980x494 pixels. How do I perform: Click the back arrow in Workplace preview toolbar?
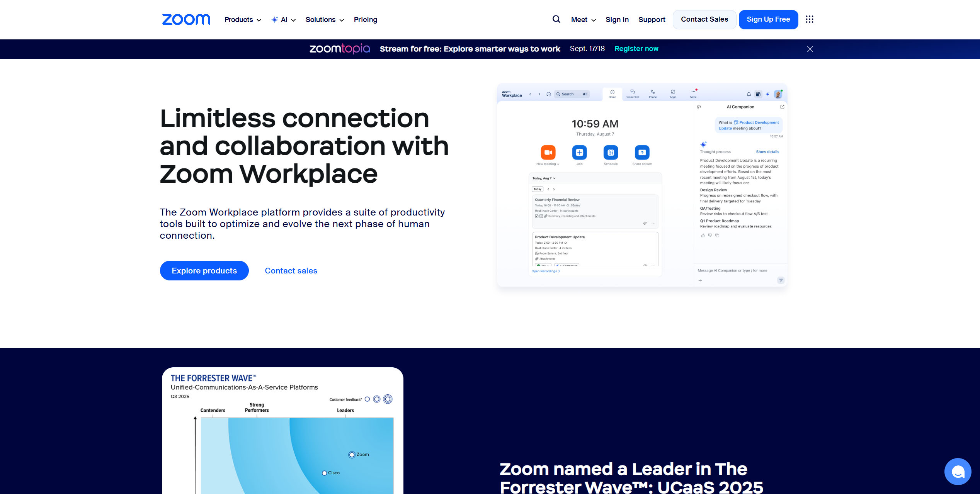(530, 94)
